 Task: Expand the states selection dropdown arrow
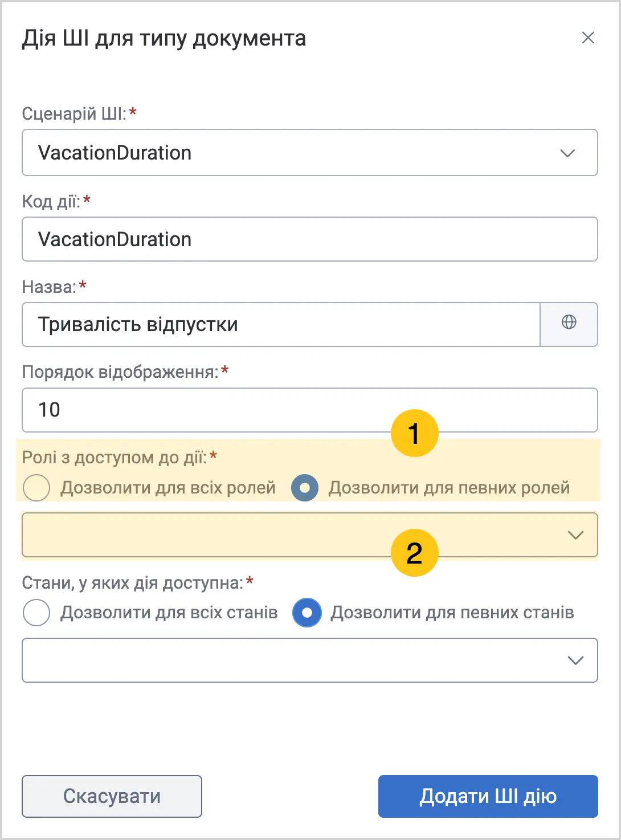point(576,660)
